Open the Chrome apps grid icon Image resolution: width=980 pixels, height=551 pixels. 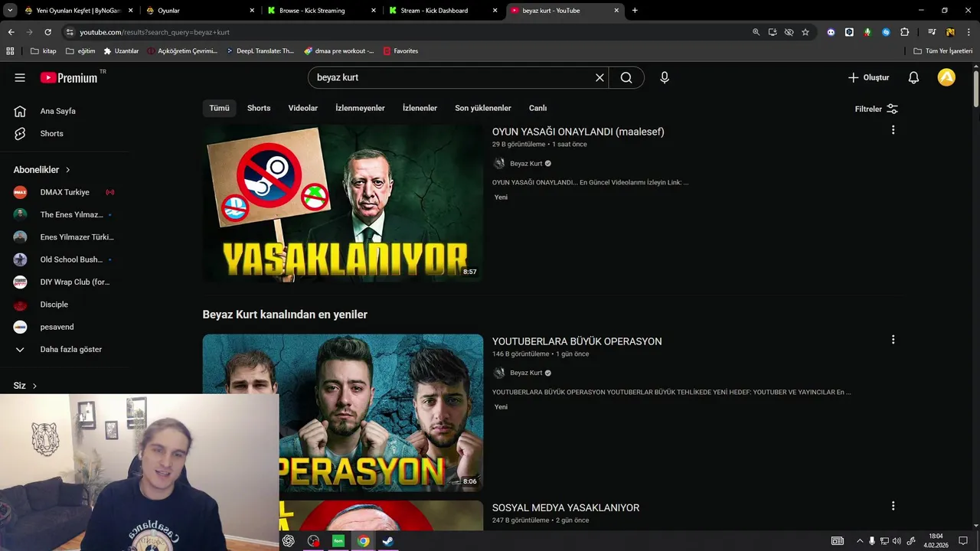pos(10,51)
